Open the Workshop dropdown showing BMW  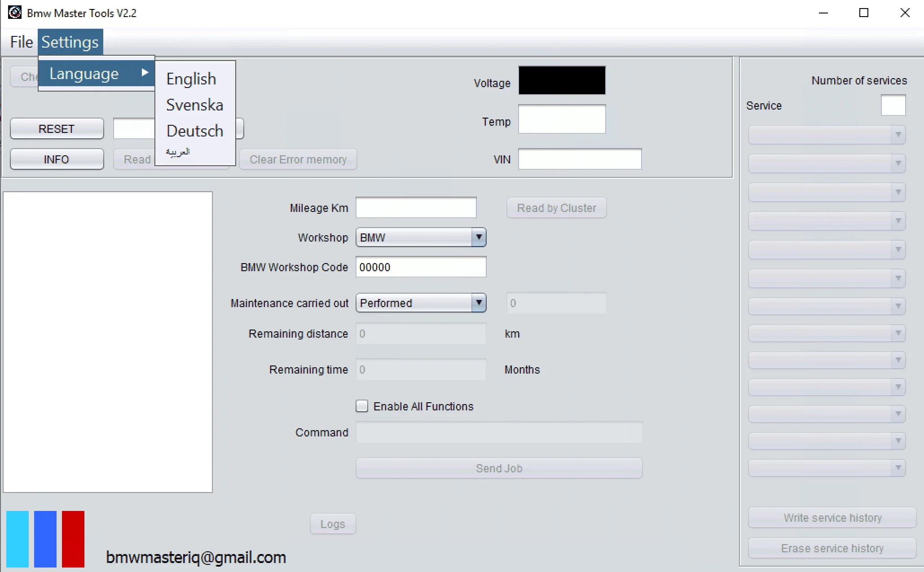pyautogui.click(x=421, y=238)
